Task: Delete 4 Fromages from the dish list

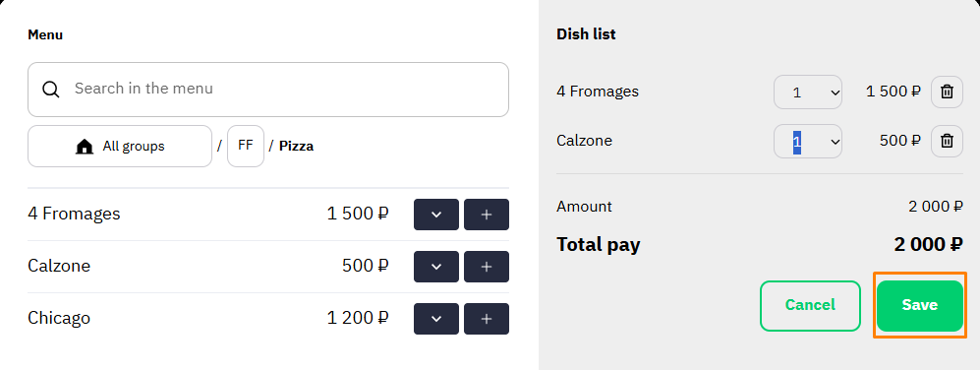Action: [947, 92]
